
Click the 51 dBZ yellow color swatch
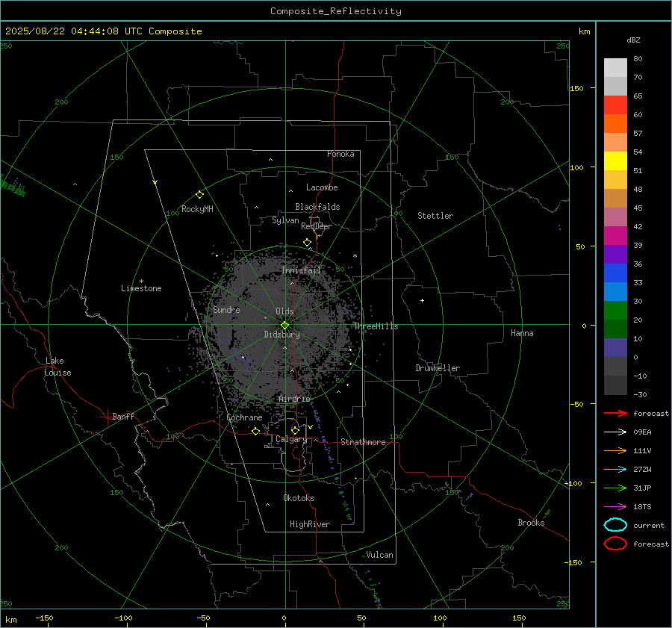[615, 161]
